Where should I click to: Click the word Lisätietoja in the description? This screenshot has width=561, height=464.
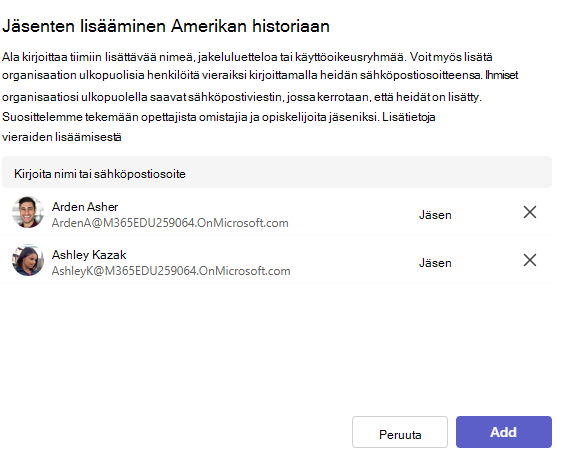pos(409,117)
